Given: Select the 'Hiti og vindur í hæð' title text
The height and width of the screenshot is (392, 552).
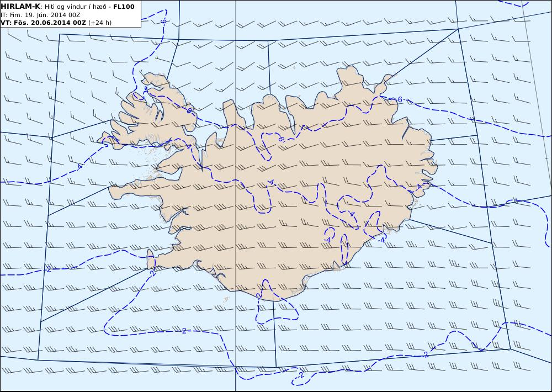Looking at the screenshot, I should (x=77, y=7).
